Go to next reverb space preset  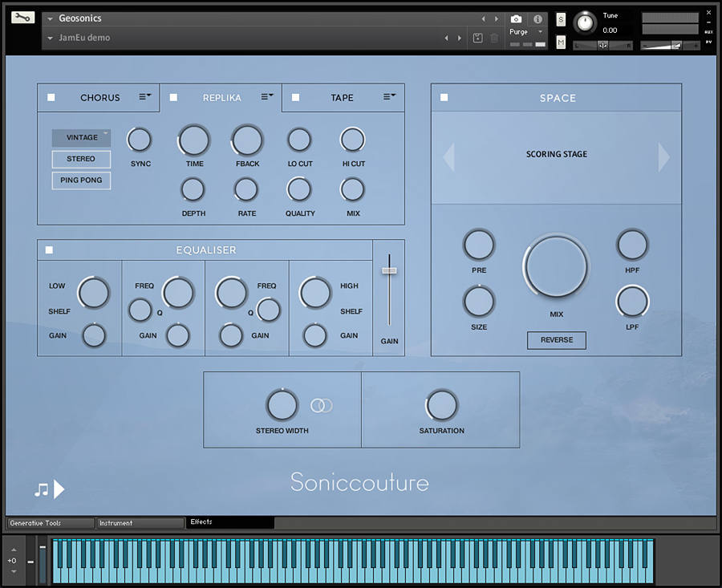coord(663,157)
